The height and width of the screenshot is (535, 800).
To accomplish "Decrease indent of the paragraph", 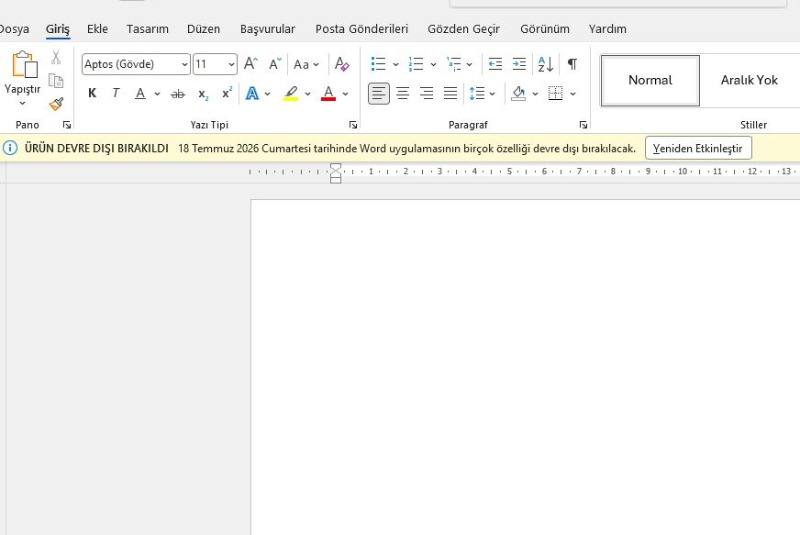I will tap(495, 64).
